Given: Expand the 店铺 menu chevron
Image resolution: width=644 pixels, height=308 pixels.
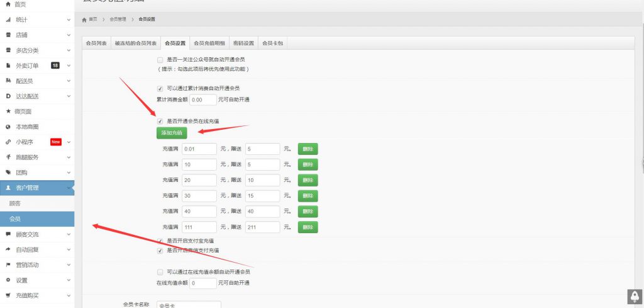Looking at the screenshot, I should pos(69,35).
